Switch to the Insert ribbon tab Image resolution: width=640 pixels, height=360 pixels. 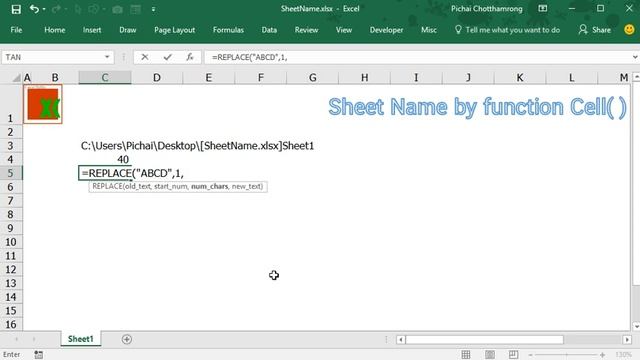tap(92, 30)
